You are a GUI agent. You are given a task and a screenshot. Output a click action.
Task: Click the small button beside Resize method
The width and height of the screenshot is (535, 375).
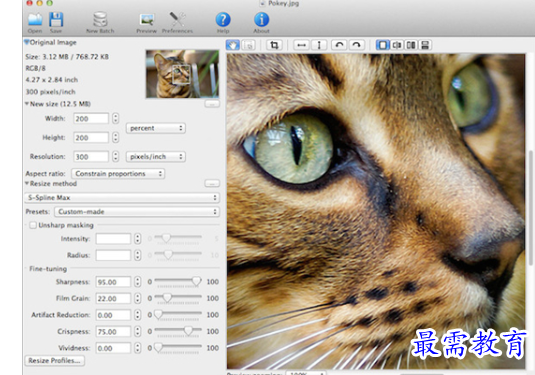212,184
